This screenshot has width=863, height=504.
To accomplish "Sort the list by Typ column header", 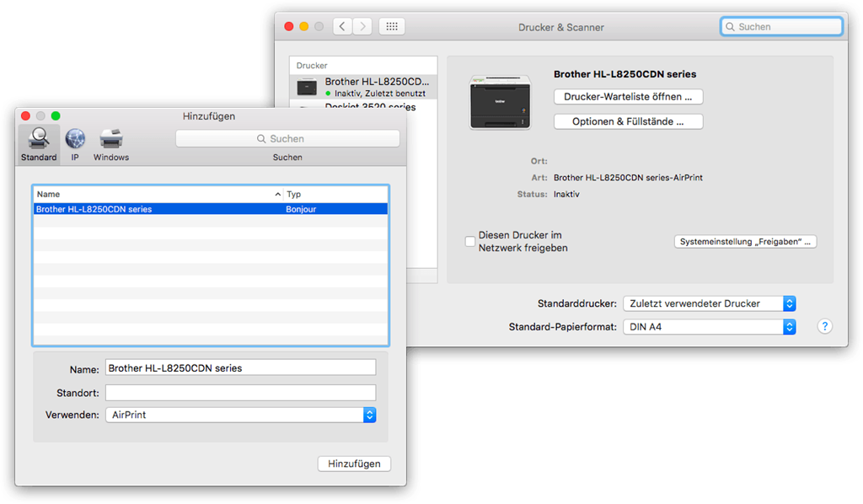I will (x=335, y=194).
